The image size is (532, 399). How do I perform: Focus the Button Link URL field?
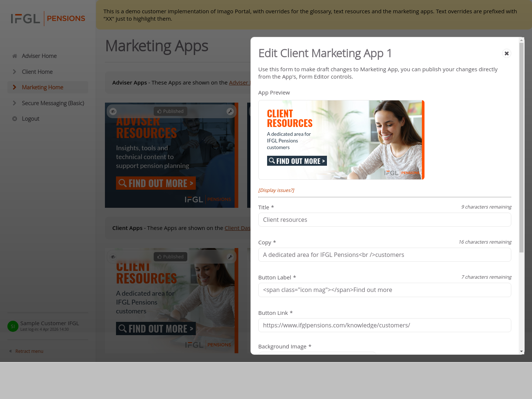tap(385, 325)
